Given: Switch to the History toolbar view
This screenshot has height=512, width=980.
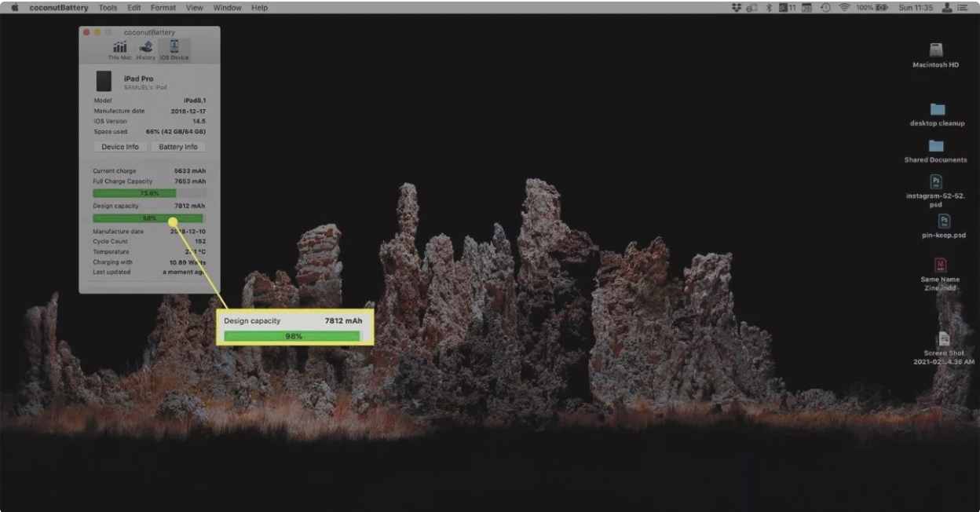Looking at the screenshot, I should [146, 49].
